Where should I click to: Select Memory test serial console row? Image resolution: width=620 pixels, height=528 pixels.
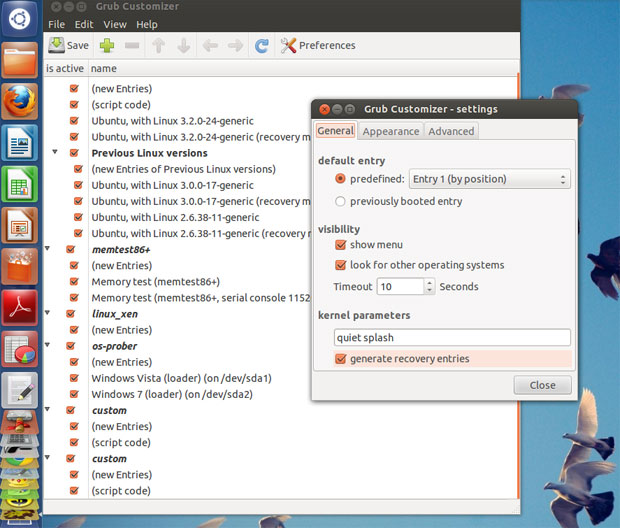pos(201,298)
